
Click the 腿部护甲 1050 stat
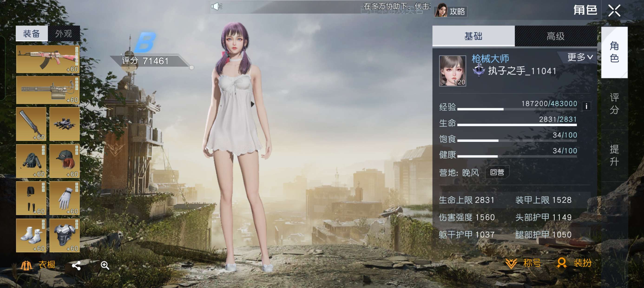click(x=543, y=235)
